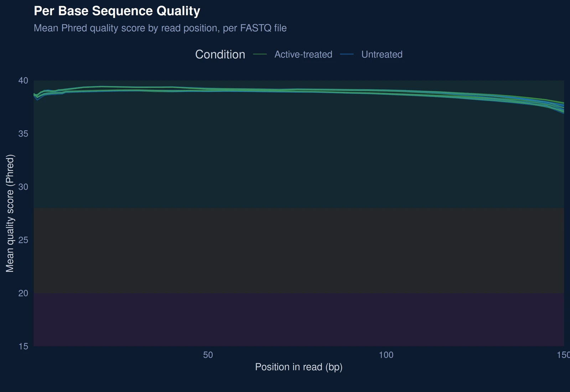Click the Active-treated legend label
Screen dimensions: 570x392
pos(303,55)
